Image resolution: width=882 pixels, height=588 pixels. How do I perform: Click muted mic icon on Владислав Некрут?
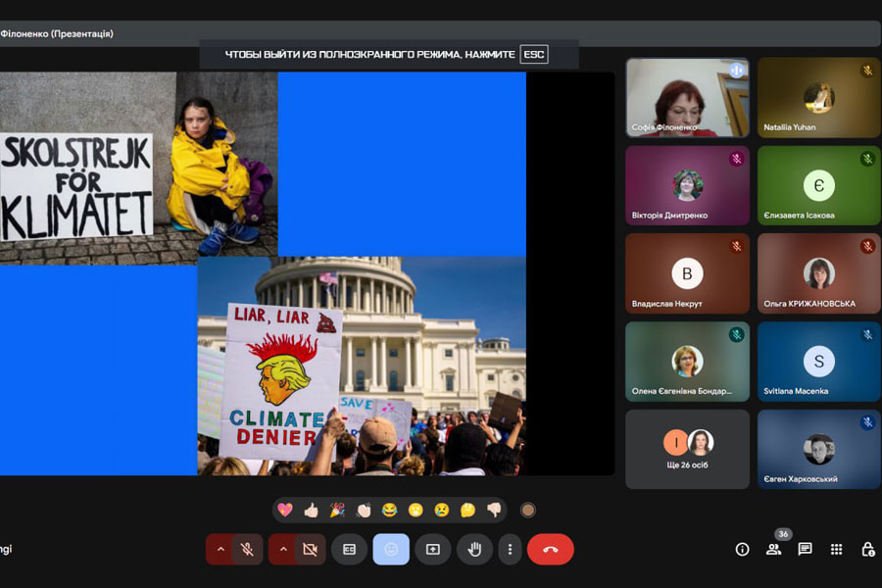click(x=737, y=246)
